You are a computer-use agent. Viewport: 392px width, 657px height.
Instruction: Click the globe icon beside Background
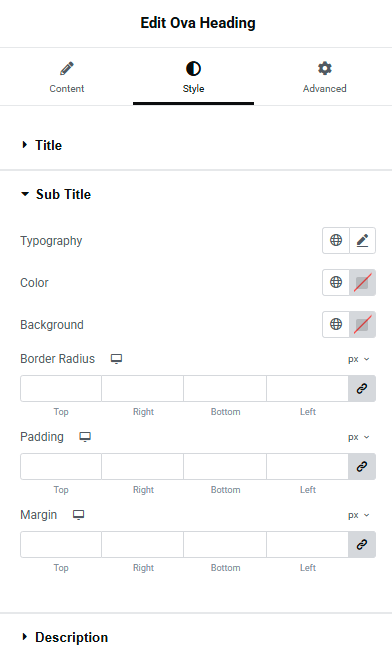point(336,324)
